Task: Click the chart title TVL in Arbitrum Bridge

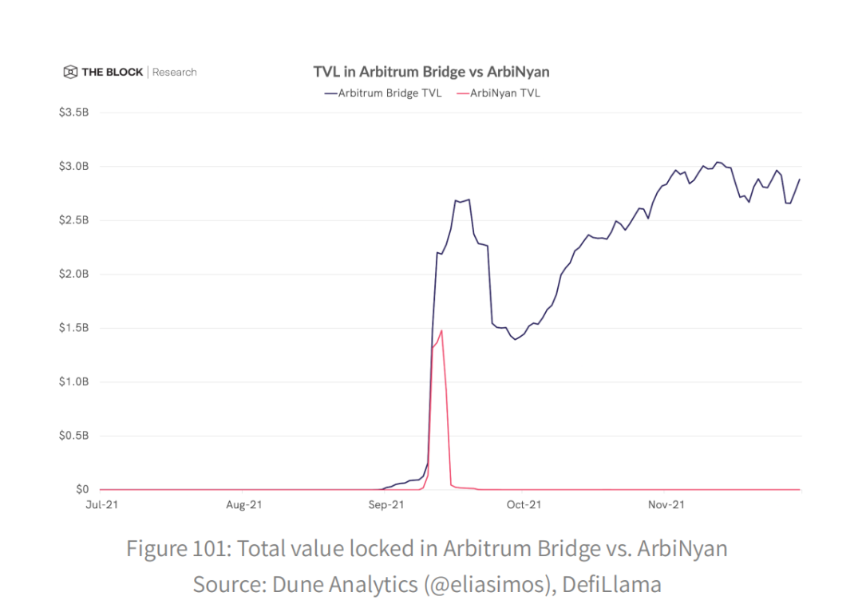Action: [x=432, y=72]
